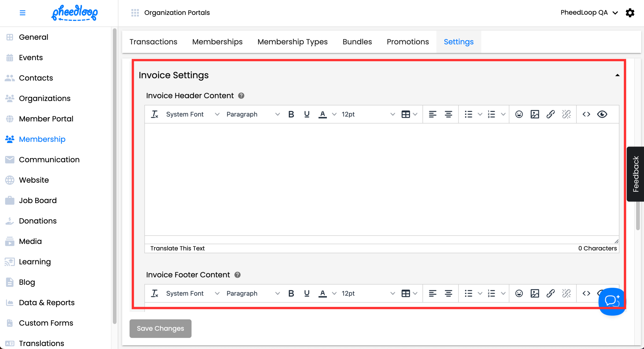Click Translate This Text link

coord(177,248)
